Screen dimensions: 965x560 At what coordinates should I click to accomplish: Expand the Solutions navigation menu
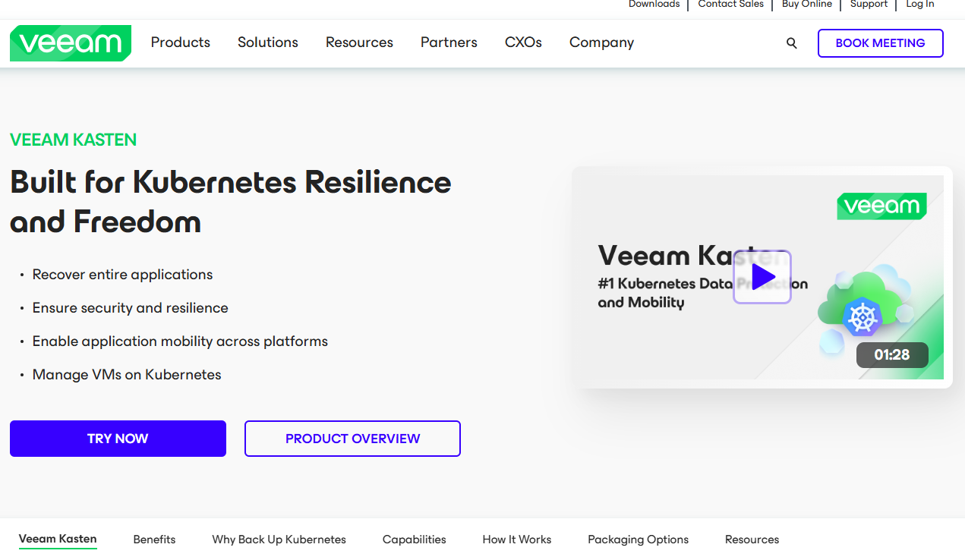pos(267,42)
